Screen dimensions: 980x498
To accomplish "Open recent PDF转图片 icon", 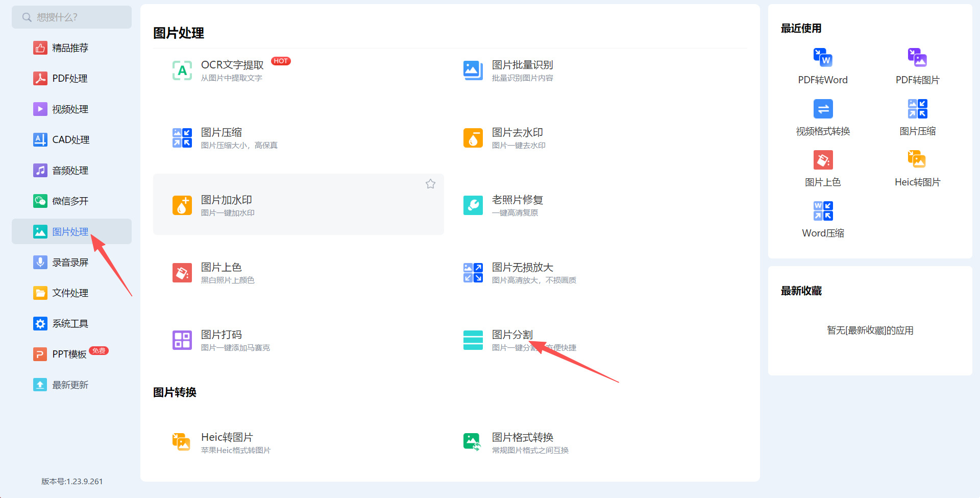I will (x=917, y=57).
